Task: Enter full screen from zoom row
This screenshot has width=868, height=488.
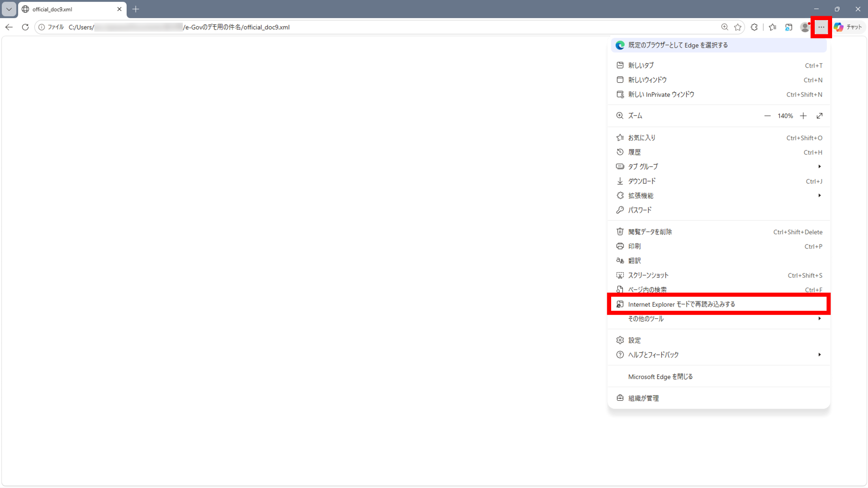Action: 819,116
